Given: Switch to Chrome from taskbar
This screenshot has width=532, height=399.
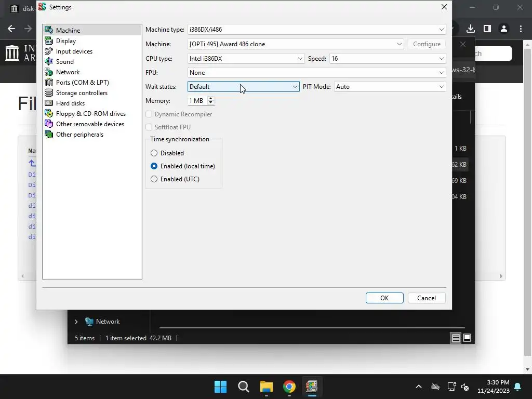Looking at the screenshot, I should 289,387.
